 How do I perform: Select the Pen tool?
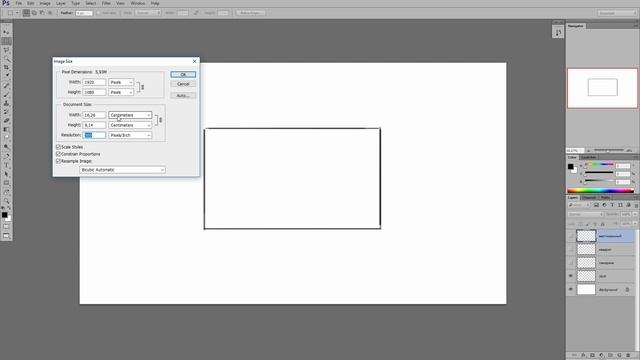click(6, 156)
